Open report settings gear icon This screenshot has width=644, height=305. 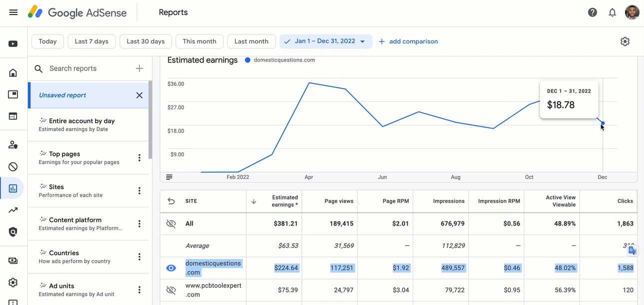click(625, 41)
